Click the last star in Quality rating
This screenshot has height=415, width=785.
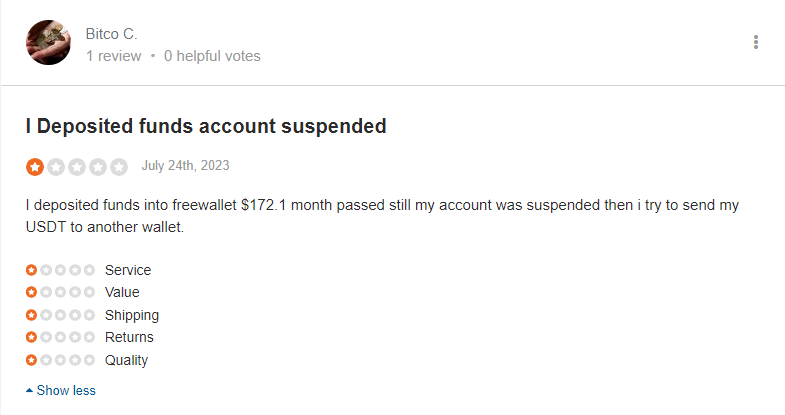click(89, 360)
